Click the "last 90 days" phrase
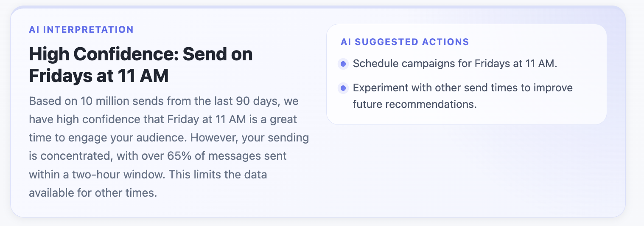The image size is (644, 226). (230, 102)
